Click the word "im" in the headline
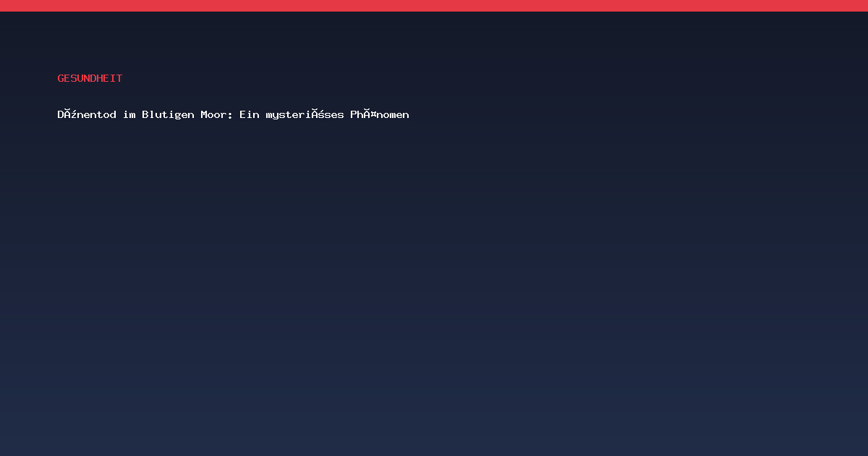This screenshot has width=868, height=456. point(129,114)
